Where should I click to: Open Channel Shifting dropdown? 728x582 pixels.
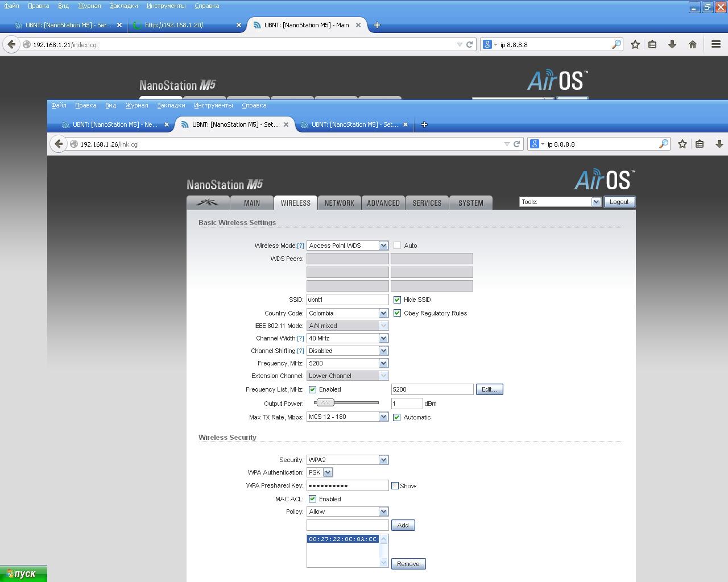[348, 351]
